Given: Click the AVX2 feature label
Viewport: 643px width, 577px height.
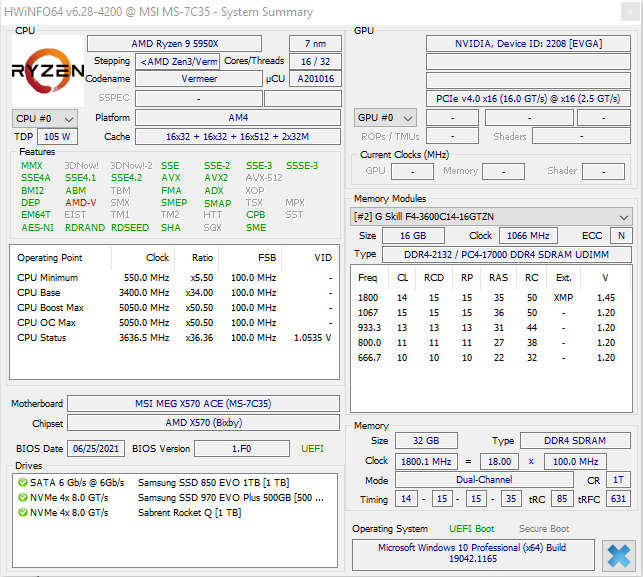Looking at the screenshot, I should (216, 178).
